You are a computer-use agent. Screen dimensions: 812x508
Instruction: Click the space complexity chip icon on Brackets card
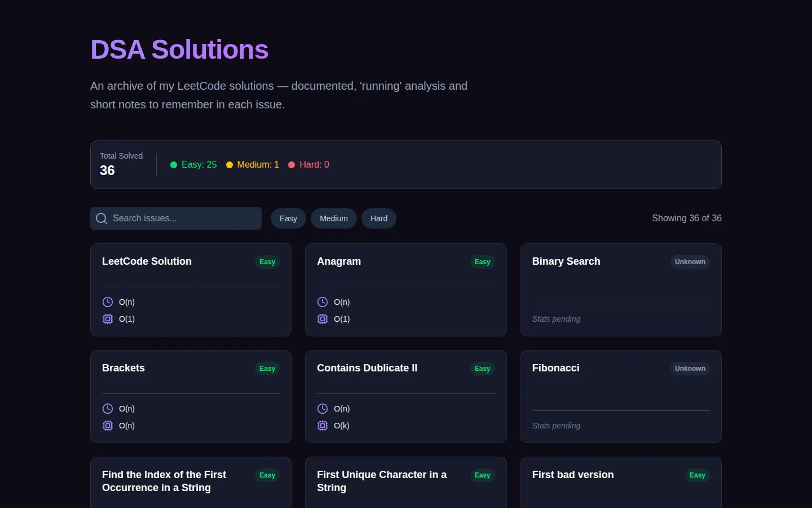tap(108, 426)
